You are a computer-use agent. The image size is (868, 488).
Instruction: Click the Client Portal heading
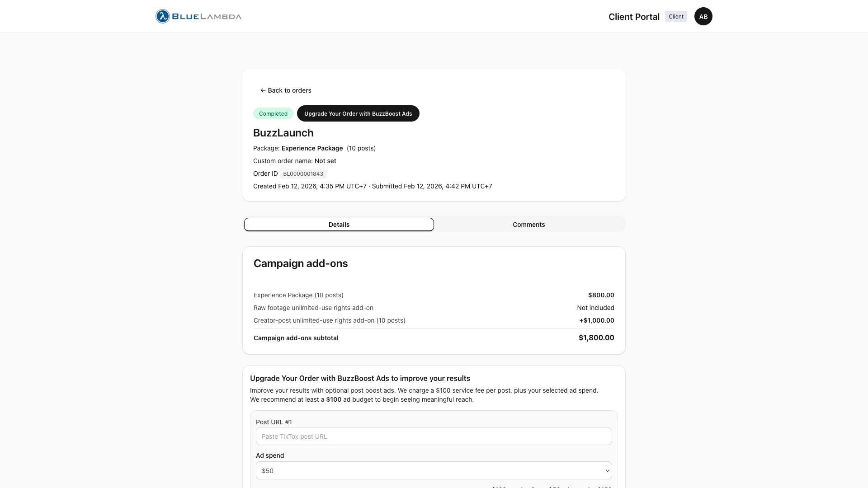[x=633, y=17]
